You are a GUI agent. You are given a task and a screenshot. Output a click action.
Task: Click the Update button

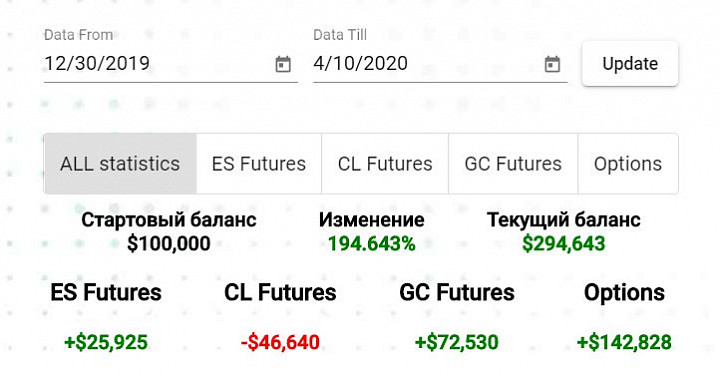click(630, 64)
